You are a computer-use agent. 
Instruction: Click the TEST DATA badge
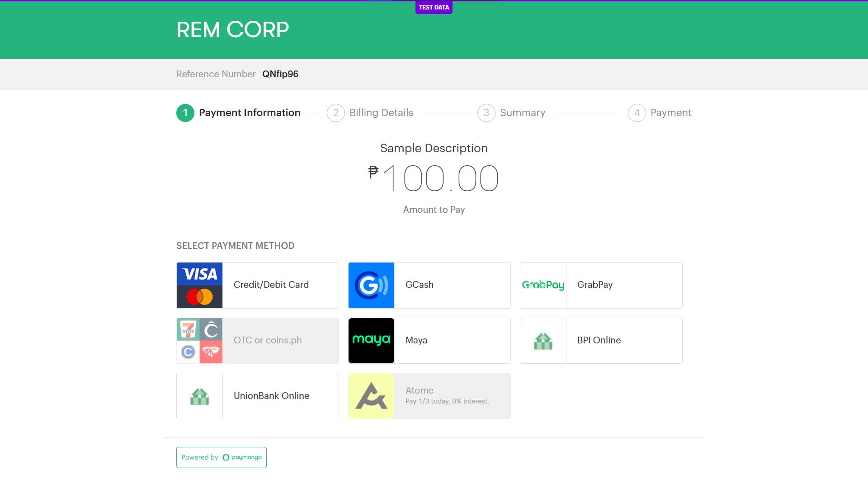tap(434, 7)
